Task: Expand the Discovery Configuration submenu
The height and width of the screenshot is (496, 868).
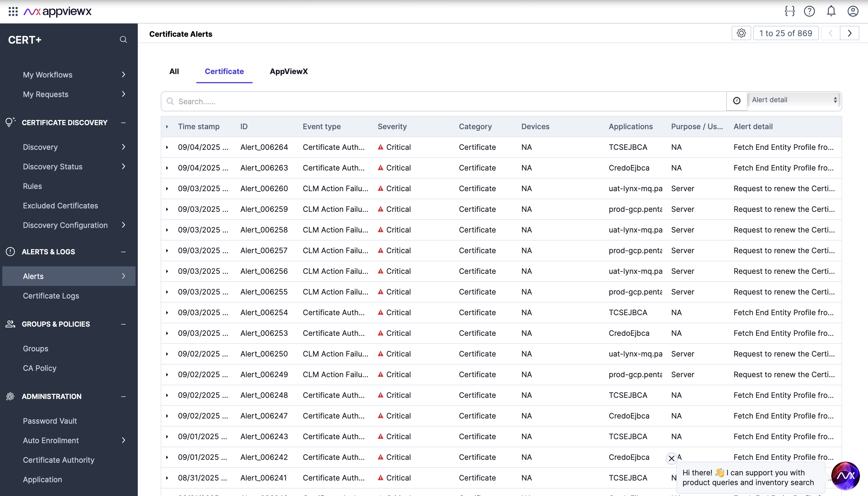Action: click(123, 225)
